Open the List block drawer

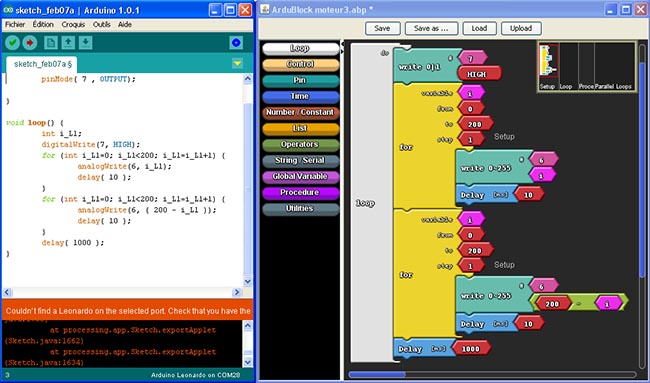(x=301, y=128)
